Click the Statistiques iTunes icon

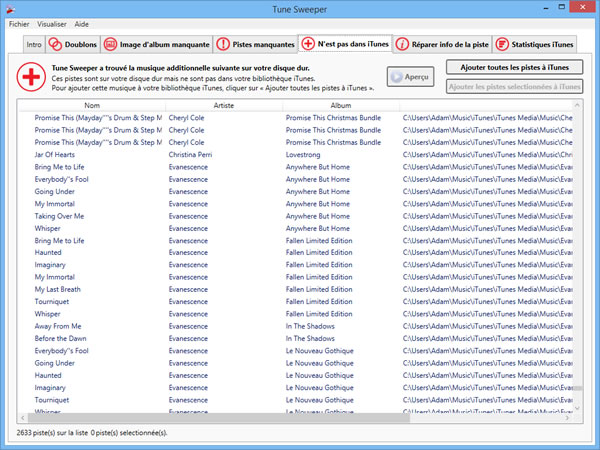pyautogui.click(x=502, y=44)
